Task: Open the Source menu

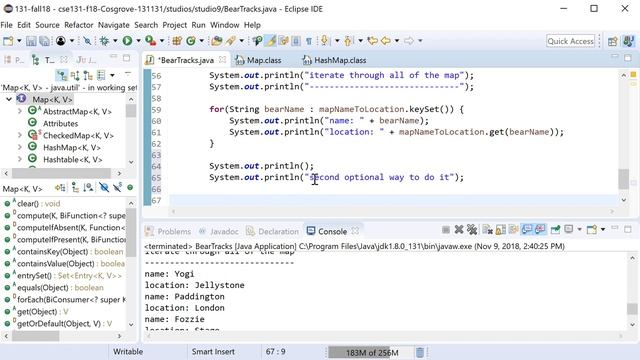Action: tap(47, 25)
